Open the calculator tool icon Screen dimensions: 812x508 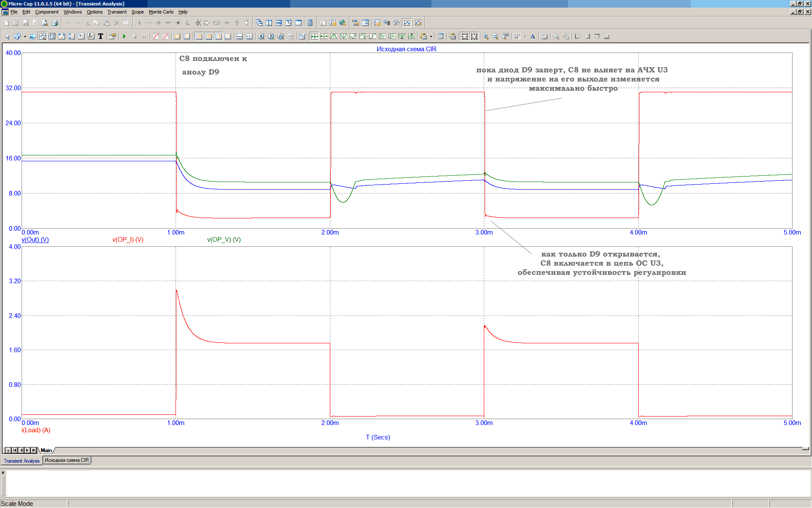[x=310, y=23]
